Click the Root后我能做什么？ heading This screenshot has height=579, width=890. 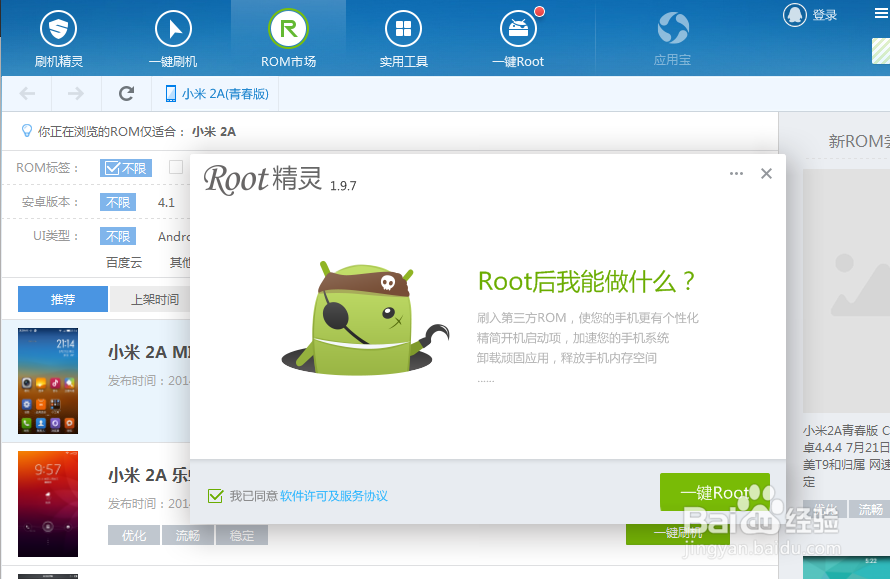coord(587,281)
